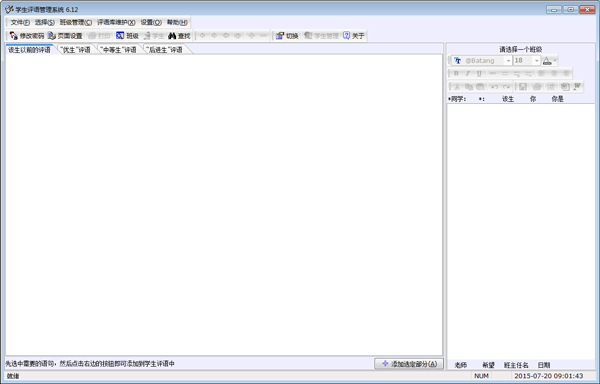
Task: Open the @Batang font name dropdown
Action: (x=508, y=60)
